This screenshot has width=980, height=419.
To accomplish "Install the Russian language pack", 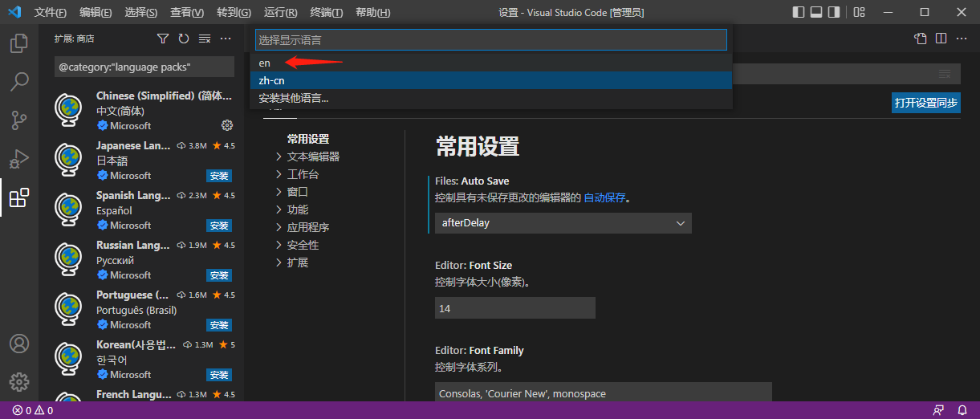I will [219, 275].
